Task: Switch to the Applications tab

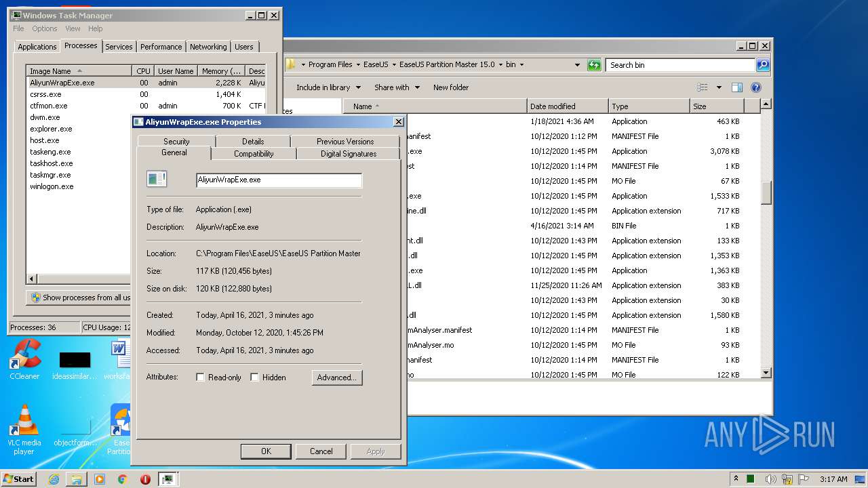Action: (37, 47)
